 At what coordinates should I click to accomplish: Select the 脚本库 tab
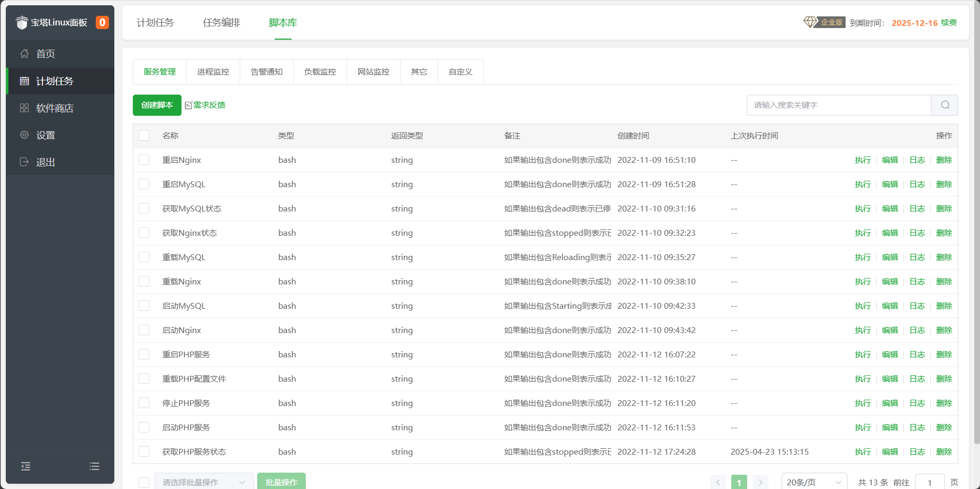283,23
